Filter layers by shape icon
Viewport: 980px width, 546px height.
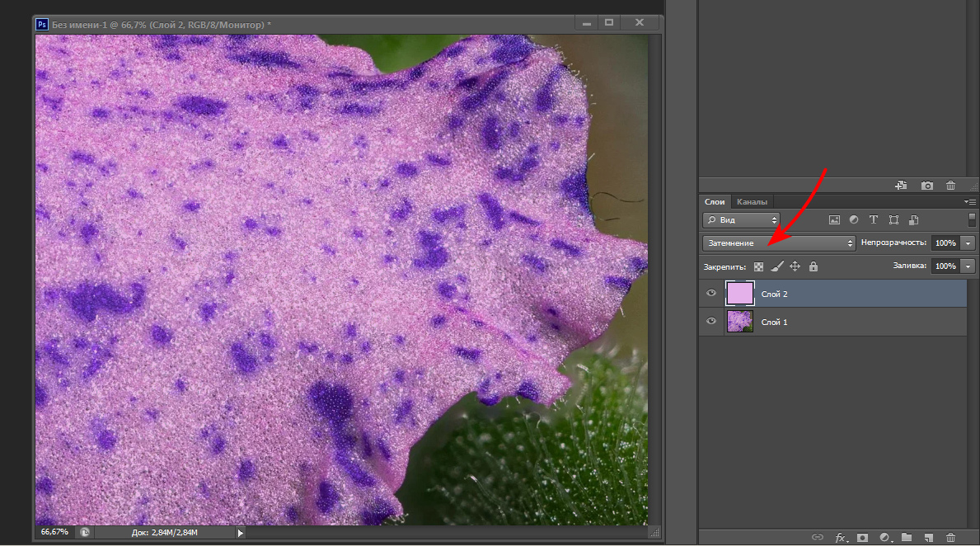[893, 219]
